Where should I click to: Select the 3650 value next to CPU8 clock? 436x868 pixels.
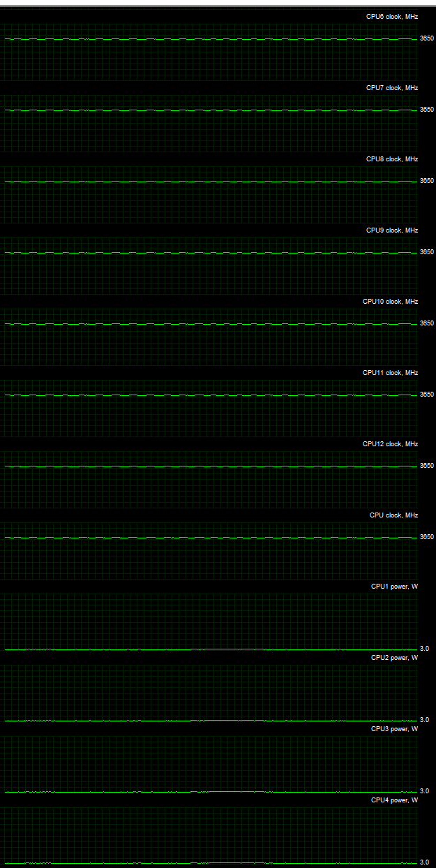pyautogui.click(x=427, y=181)
